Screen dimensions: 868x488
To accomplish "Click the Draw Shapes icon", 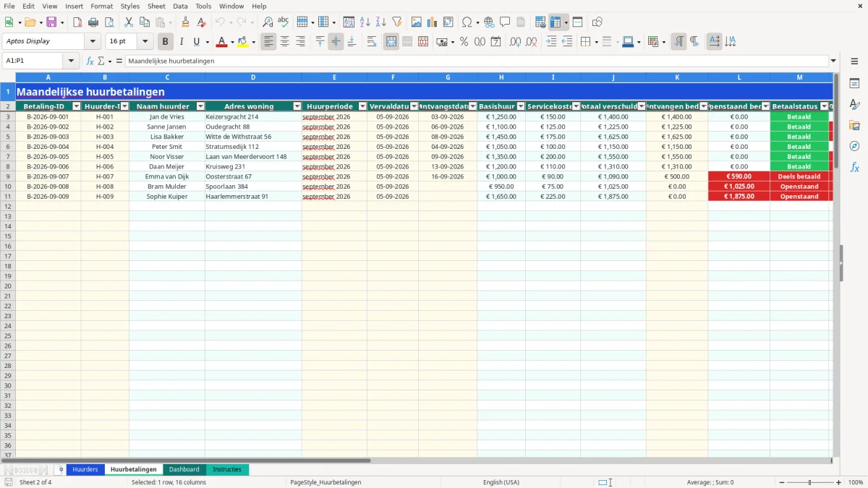I will 597,22.
